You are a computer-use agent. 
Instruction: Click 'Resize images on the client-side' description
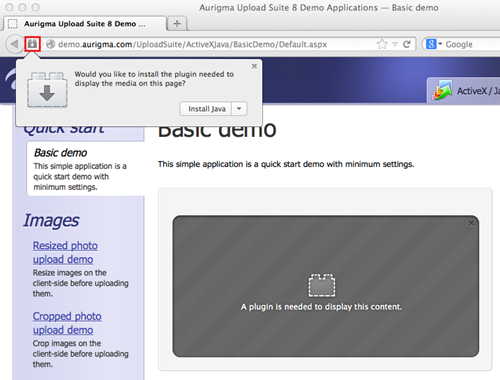click(x=80, y=283)
